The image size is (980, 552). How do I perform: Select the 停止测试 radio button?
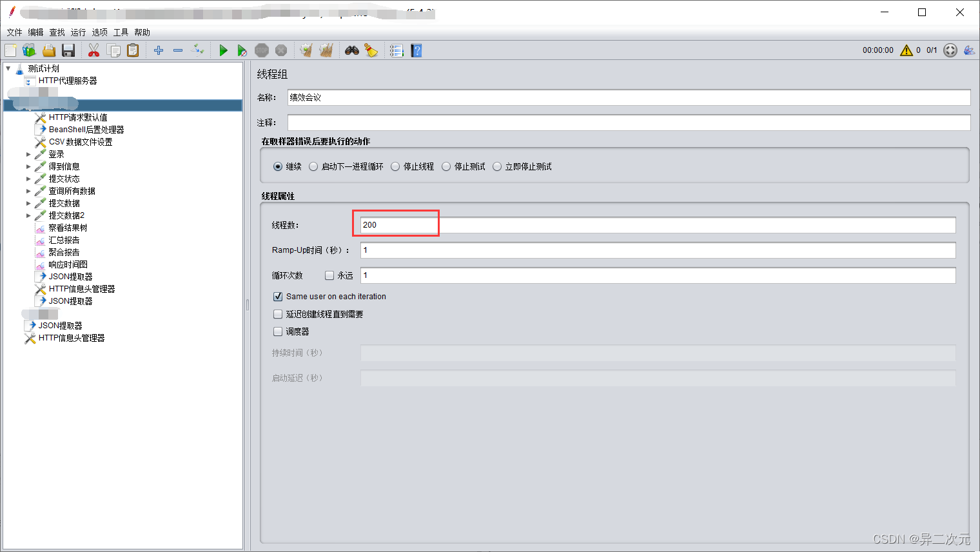[446, 166]
